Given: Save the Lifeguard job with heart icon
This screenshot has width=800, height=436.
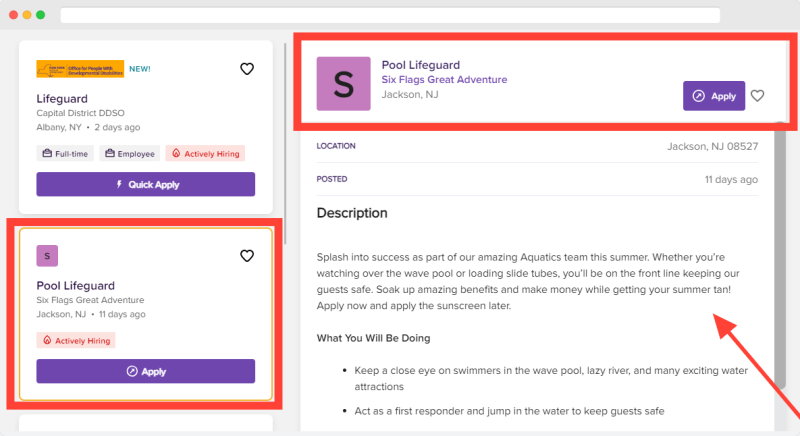Looking at the screenshot, I should [x=247, y=69].
